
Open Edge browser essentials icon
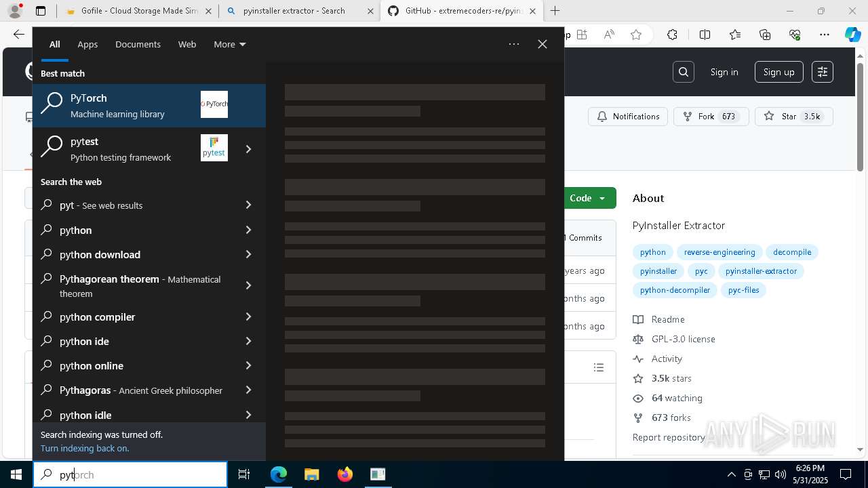[795, 35]
